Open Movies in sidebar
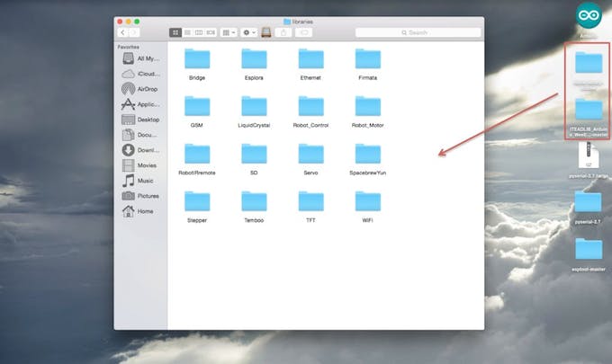612x364 pixels. click(x=140, y=165)
